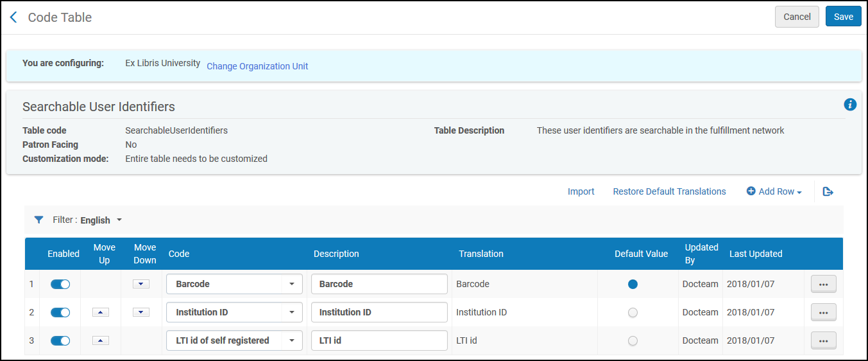Open the LTI id row more-actions menu
The width and height of the screenshot is (868, 361).
pyautogui.click(x=823, y=340)
